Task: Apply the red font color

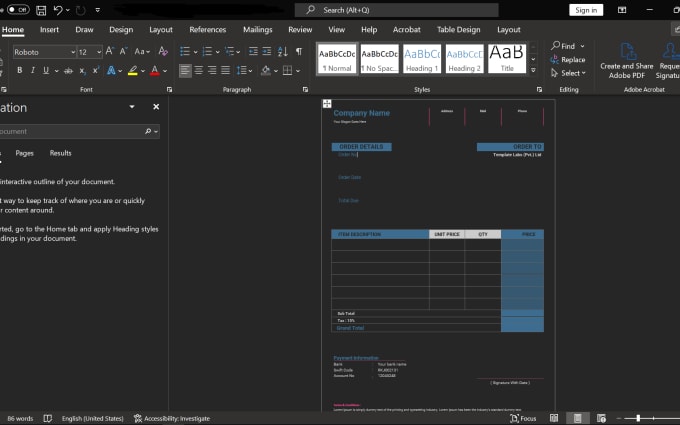Action: click(x=154, y=70)
